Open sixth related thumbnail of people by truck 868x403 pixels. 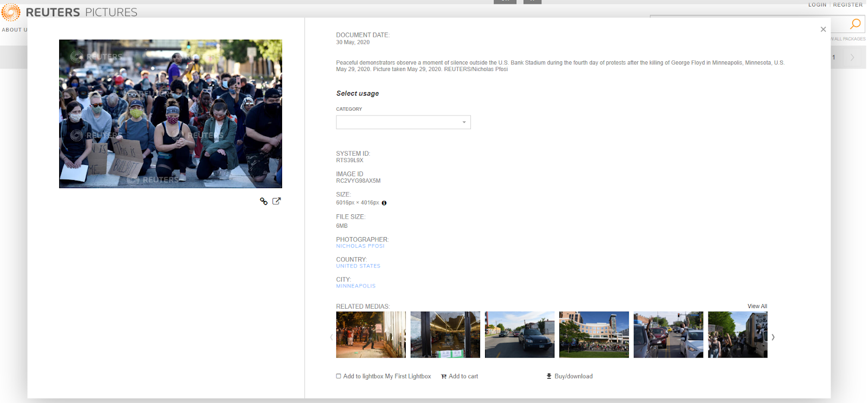pos(737,335)
